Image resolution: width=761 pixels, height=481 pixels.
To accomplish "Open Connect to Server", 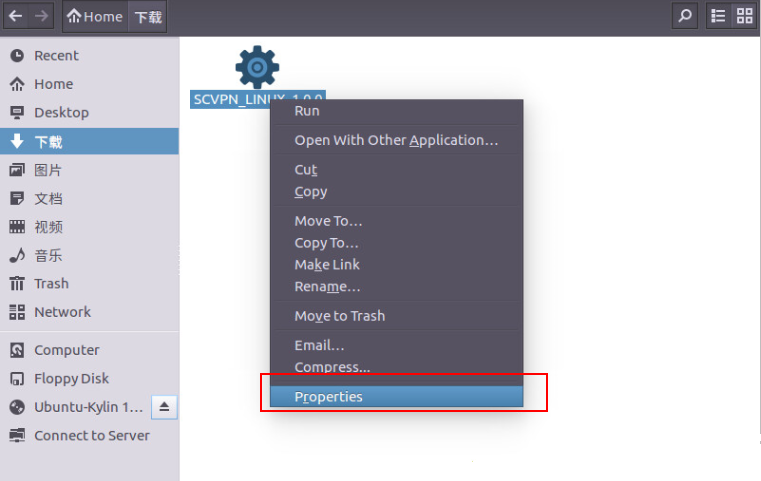I will click(x=91, y=436).
